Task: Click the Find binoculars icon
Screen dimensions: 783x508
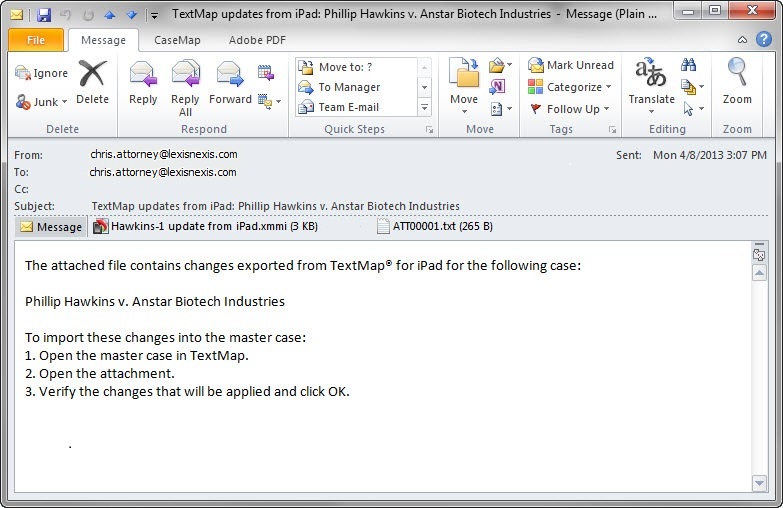Action: tap(688, 64)
